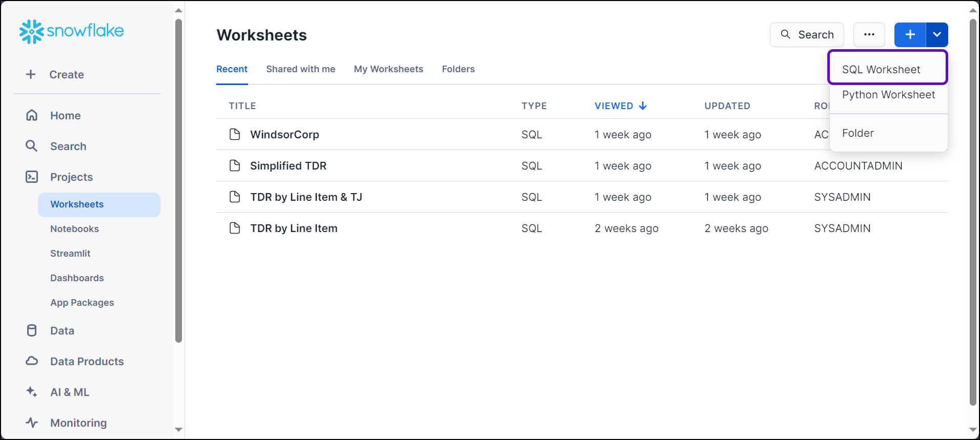Viewport: 980px width, 440px height.
Task: Click the Create plus in sidebar
Action: (x=31, y=74)
